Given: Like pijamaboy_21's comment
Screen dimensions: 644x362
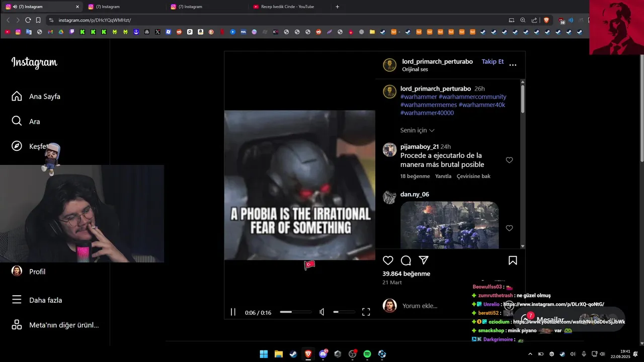Looking at the screenshot, I should (509, 160).
